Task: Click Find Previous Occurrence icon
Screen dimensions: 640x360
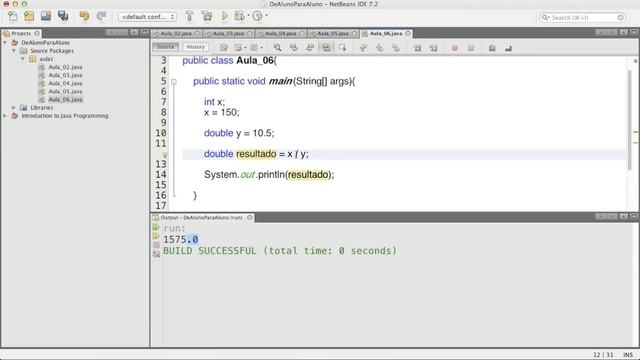Action: click(x=293, y=48)
